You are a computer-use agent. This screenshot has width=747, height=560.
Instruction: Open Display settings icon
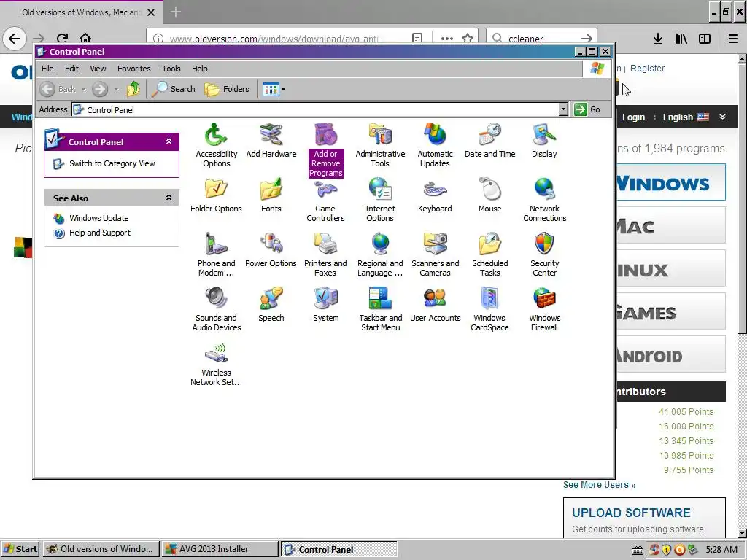(544, 141)
